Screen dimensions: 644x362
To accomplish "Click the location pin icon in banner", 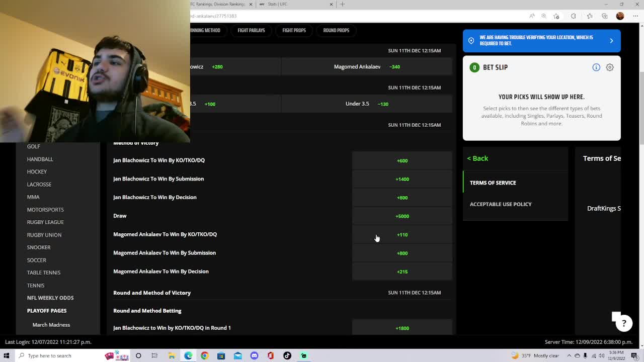I will coord(471,41).
